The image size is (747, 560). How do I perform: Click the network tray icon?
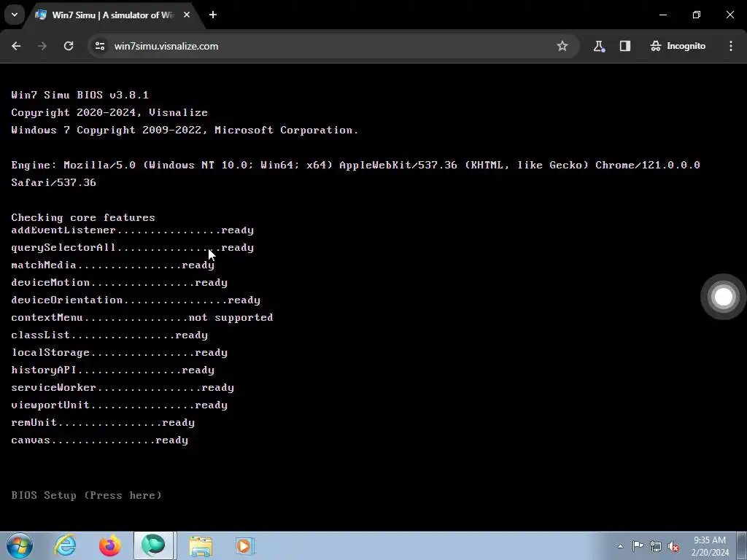656,546
